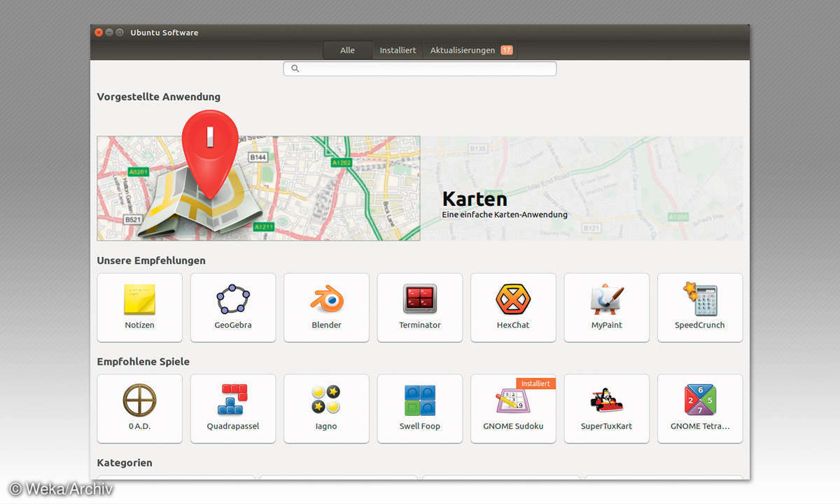Viewport: 840px width, 504px height.
Task: Open the GNOME Sudoku grid icon
Action: coord(513,401)
